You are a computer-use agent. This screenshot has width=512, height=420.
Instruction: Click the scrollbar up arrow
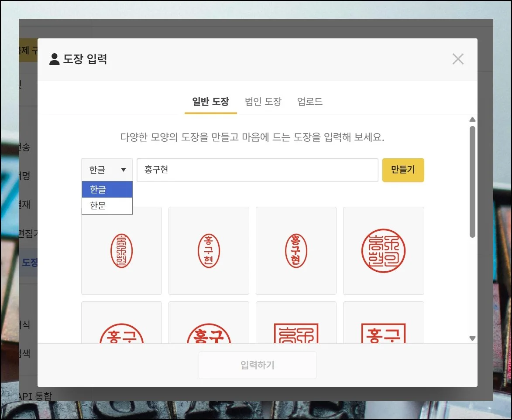coord(472,120)
